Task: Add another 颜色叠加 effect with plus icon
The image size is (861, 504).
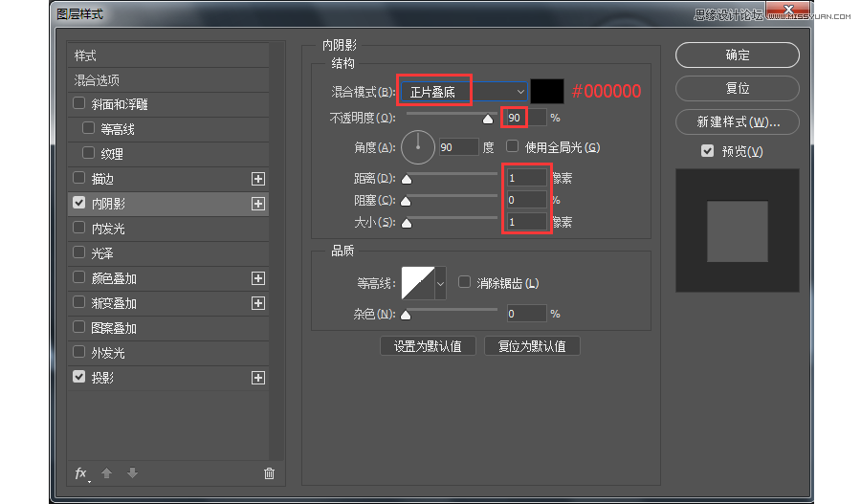Action: pyautogui.click(x=258, y=278)
